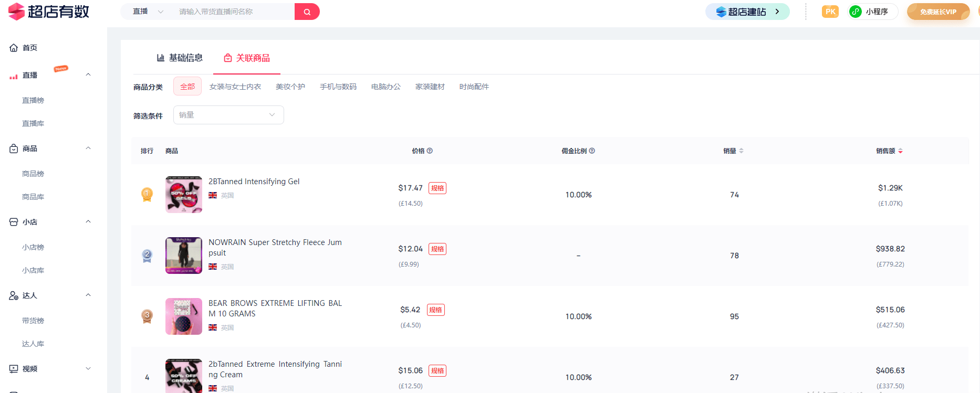This screenshot has height=393, width=980.
Task: Open the BEAR BROWS balm thumbnail
Action: [x=184, y=316]
